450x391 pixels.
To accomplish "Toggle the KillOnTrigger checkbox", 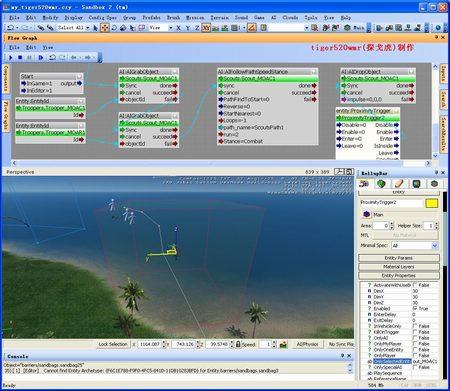I will [x=415, y=332].
